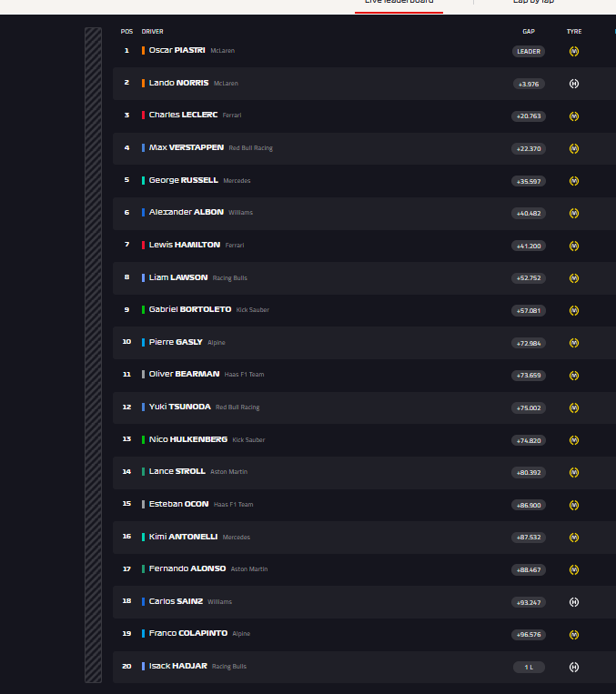
Task: Click Hadjar's hard tyre icon
Action: pyautogui.click(x=574, y=667)
